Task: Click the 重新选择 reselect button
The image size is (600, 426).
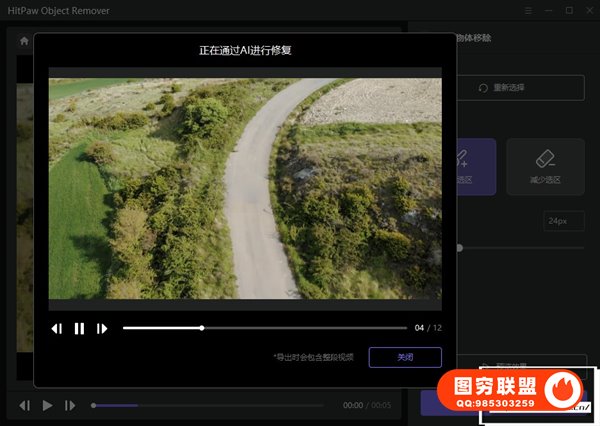Action: click(x=515, y=88)
